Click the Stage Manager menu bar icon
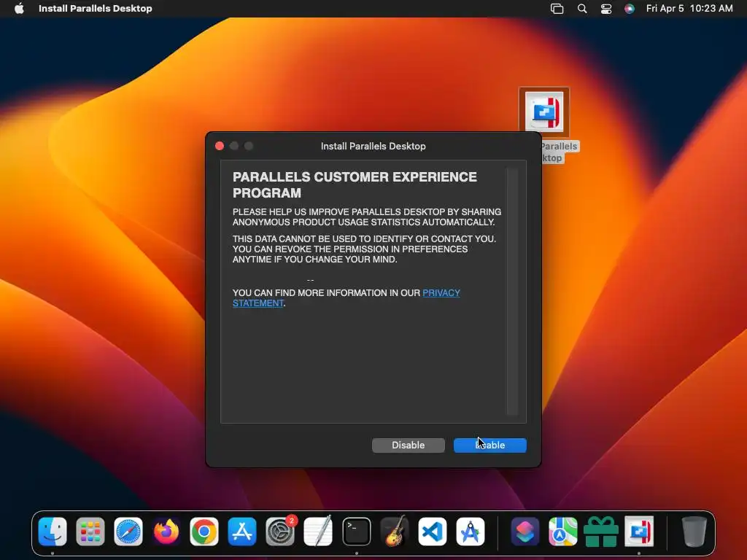 pos(557,9)
